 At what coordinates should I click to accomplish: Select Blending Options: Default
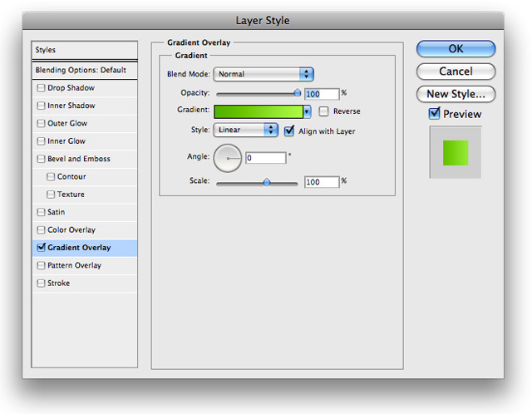click(85, 70)
